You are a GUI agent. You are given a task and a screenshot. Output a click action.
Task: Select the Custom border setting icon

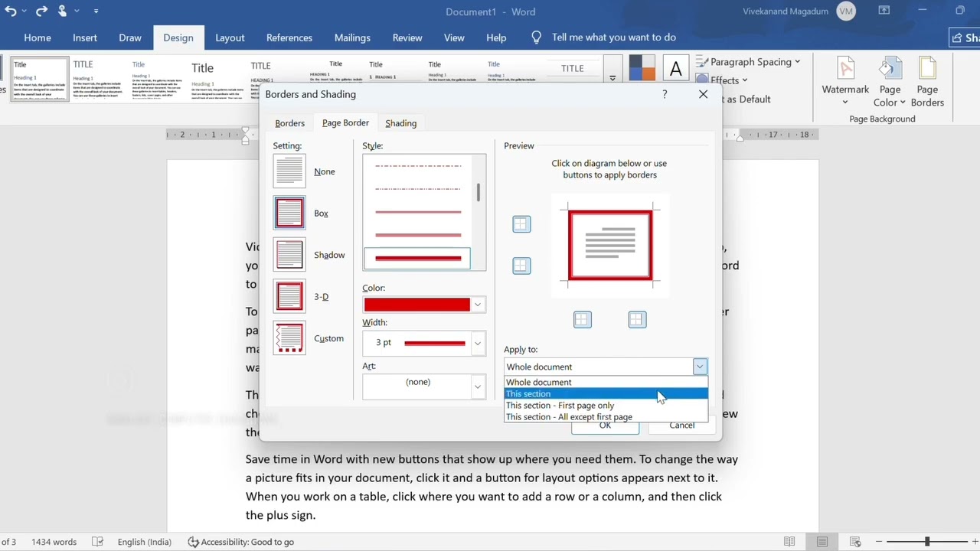(289, 338)
